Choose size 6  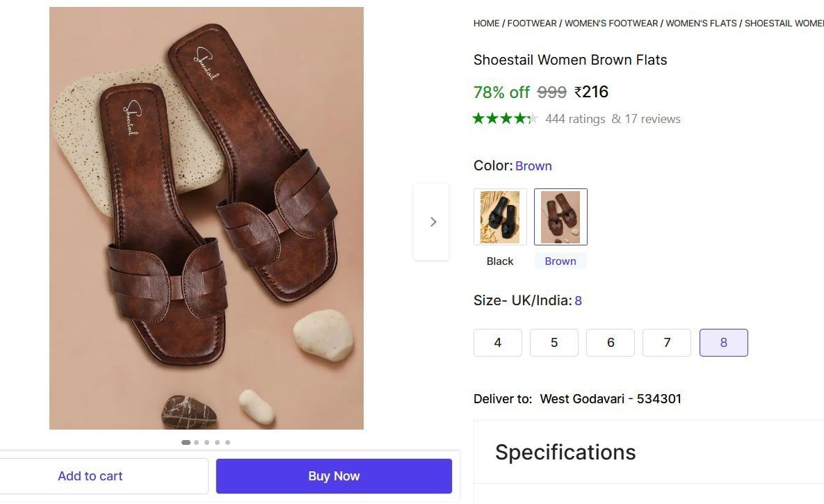point(611,343)
